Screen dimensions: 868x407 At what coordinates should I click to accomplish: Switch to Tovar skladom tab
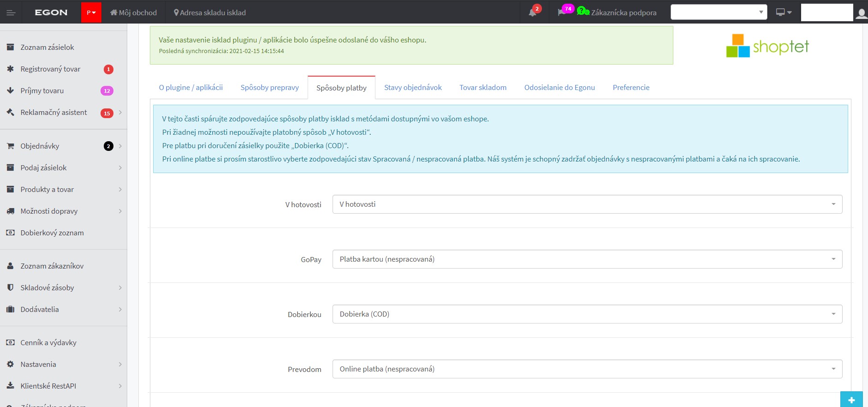(483, 87)
